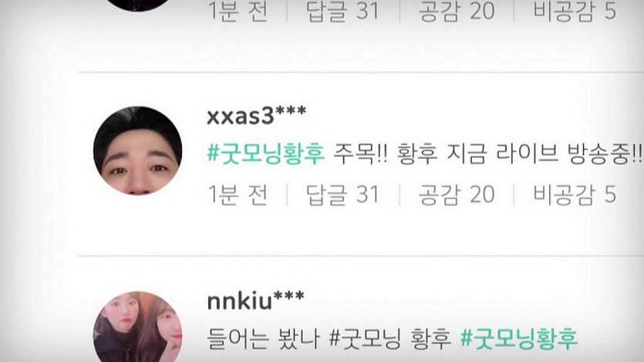Viewport: 644px width, 362px height.
Task: Click the divider line above nnkiu comment
Action: tap(361, 256)
